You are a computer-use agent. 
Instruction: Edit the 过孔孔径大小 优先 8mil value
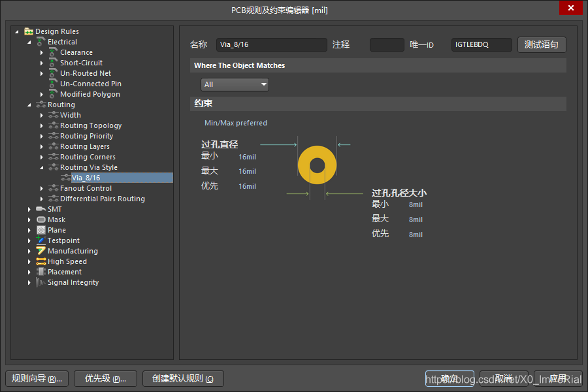click(416, 235)
